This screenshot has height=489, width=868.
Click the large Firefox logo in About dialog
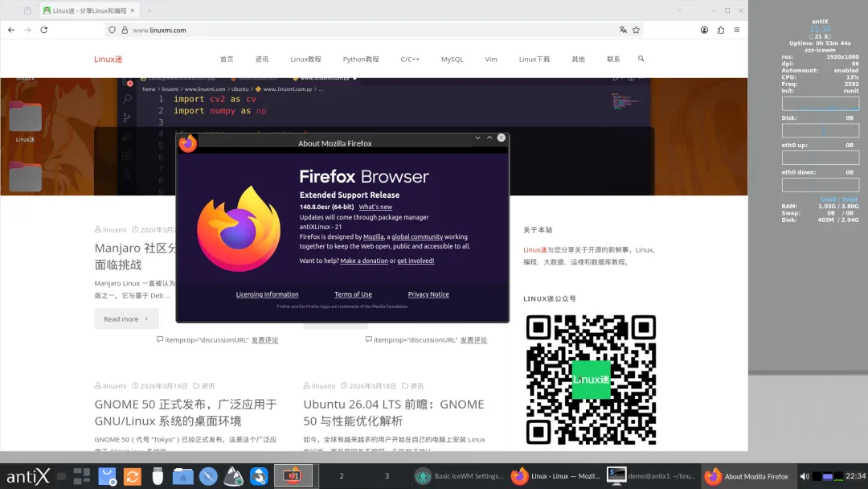pyautogui.click(x=239, y=228)
